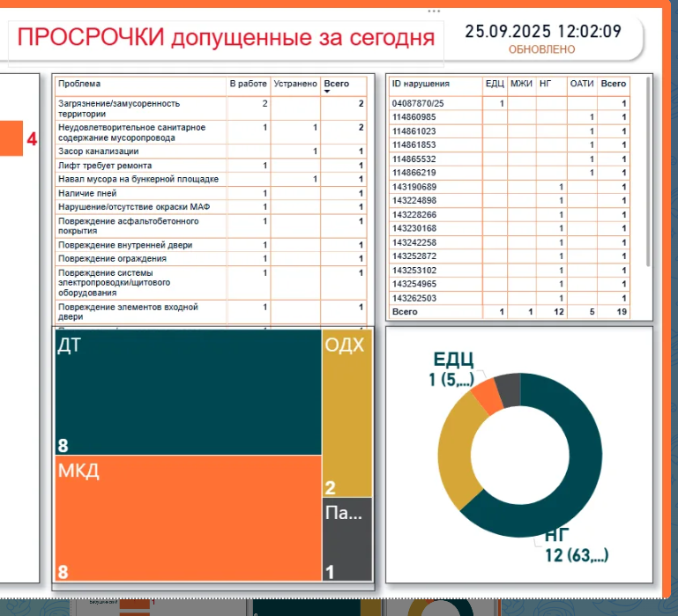Viewport: 678px width, 616px height.
Task: Click the ОБНОВЛЕНО label
Action: pos(542,49)
